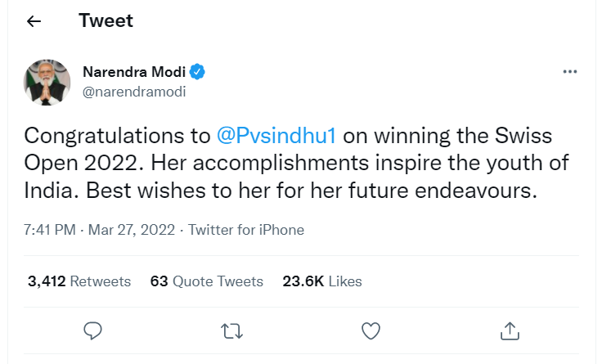Open Narendra Modi's profile picture
Viewport: 611px width, 364px height.
coord(45,82)
